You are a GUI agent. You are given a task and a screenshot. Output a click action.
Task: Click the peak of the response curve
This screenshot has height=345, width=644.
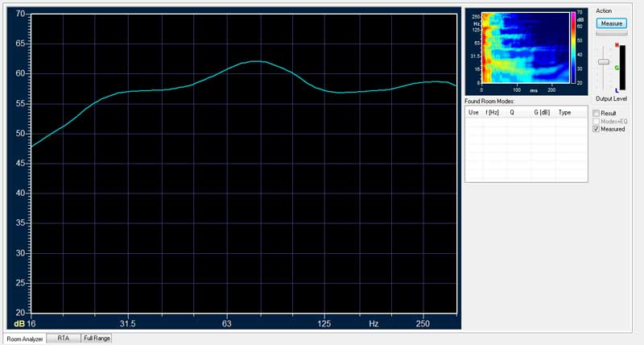(x=256, y=61)
